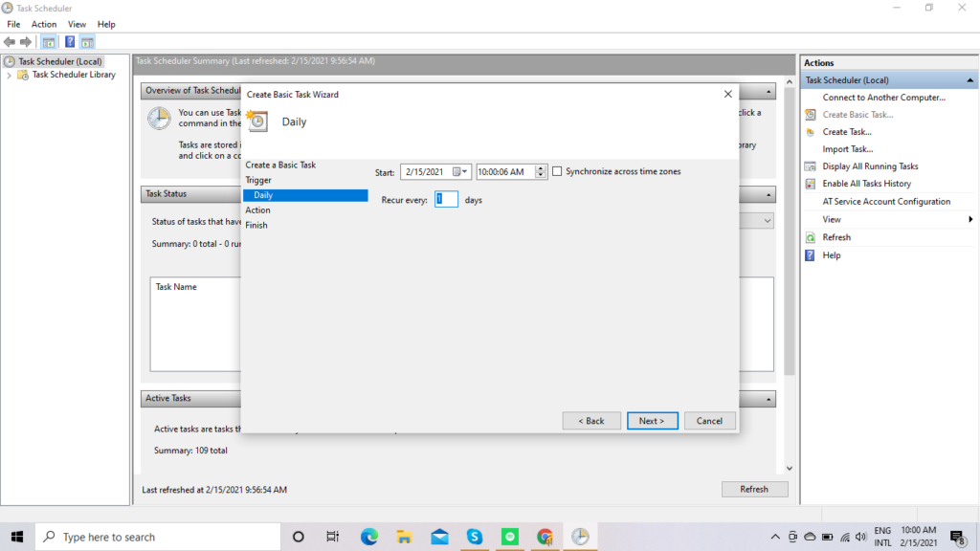Screen dimensions: 980x551
Task: Click the Create Task icon in Actions
Action: (x=811, y=132)
